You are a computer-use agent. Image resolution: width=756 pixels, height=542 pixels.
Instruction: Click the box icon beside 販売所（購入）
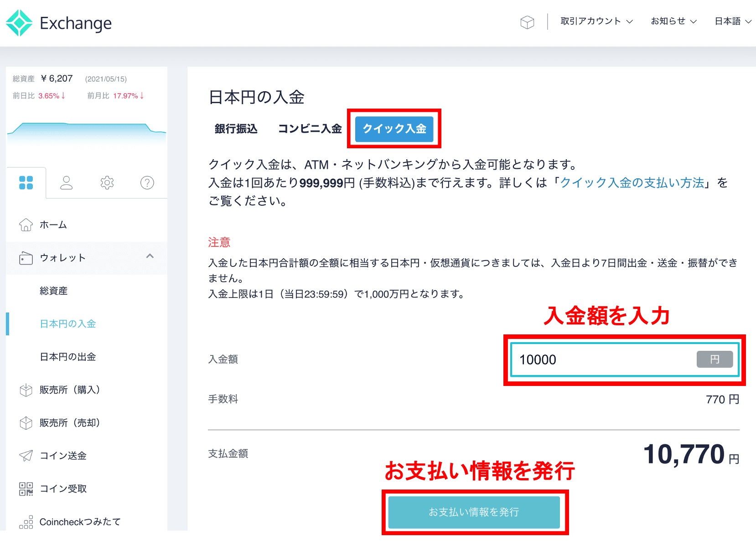26,390
